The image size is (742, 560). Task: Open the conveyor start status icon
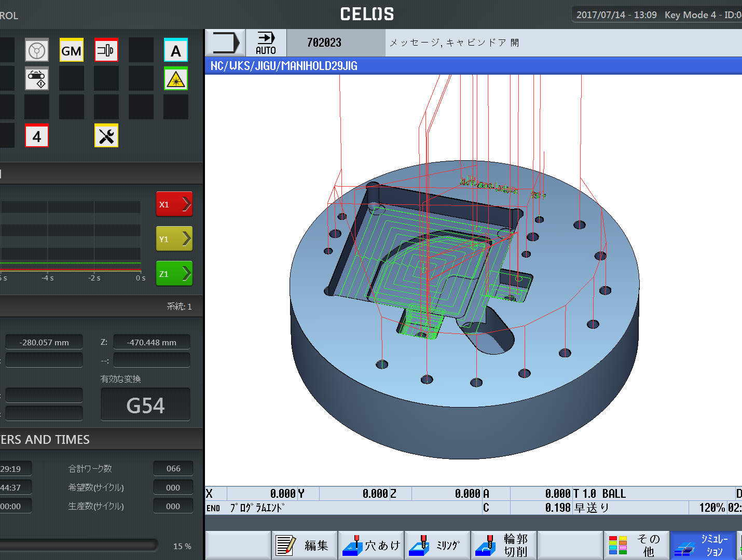(37, 79)
